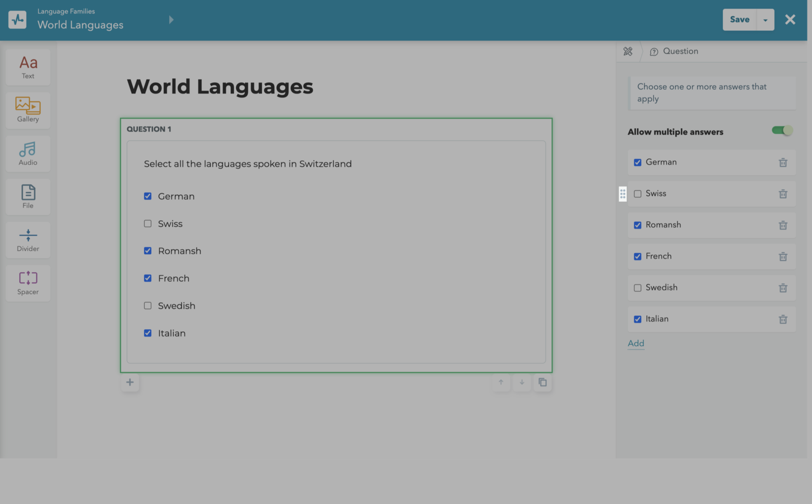The height and width of the screenshot is (504, 812).
Task: Mark Swedish as correct in side panel
Action: (x=638, y=288)
